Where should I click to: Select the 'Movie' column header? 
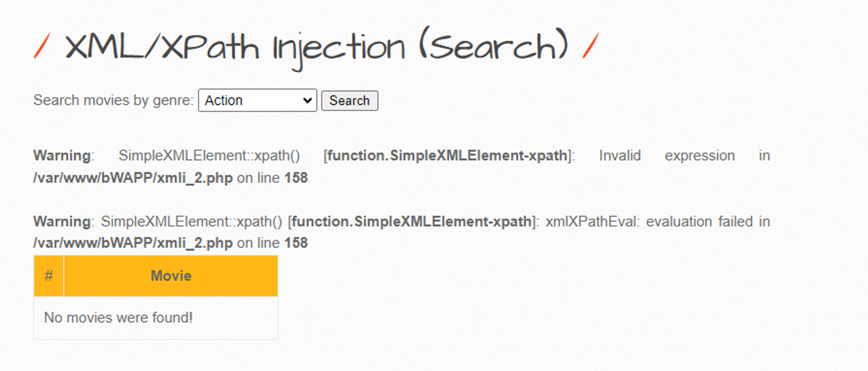point(171,276)
